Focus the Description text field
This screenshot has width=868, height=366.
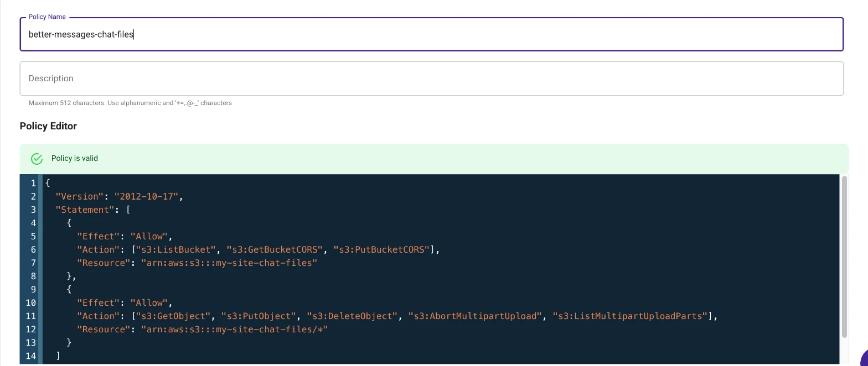click(x=431, y=79)
